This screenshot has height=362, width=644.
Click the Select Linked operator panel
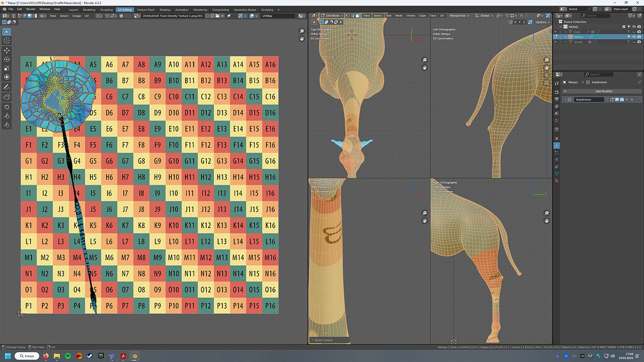pyautogui.click(x=329, y=340)
